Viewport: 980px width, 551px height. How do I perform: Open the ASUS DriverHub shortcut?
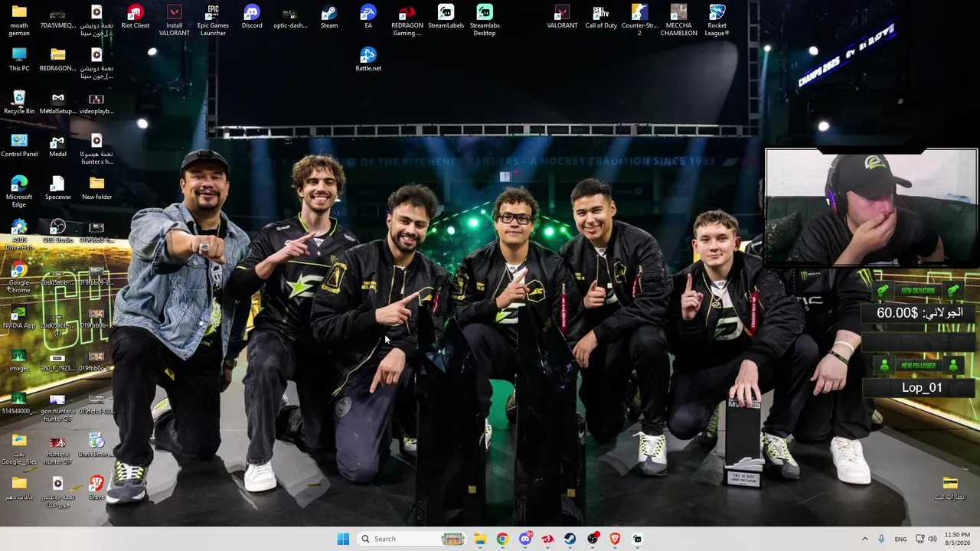[19, 235]
